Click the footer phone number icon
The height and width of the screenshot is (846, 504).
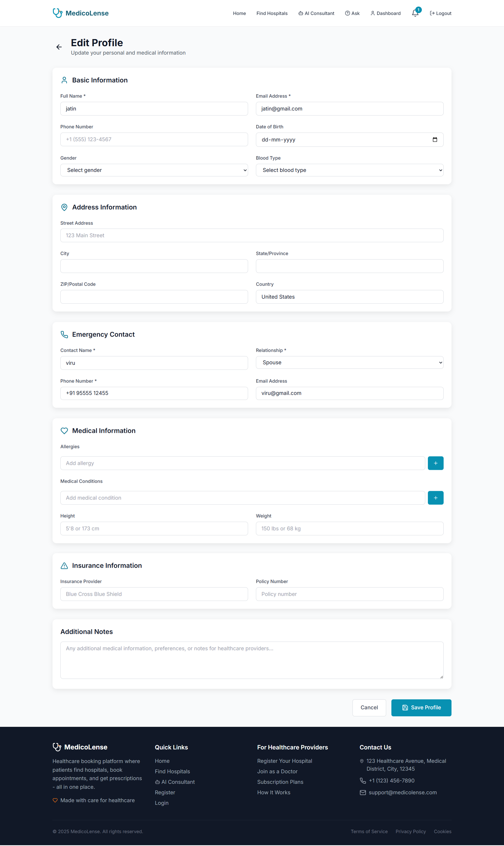pos(363,780)
